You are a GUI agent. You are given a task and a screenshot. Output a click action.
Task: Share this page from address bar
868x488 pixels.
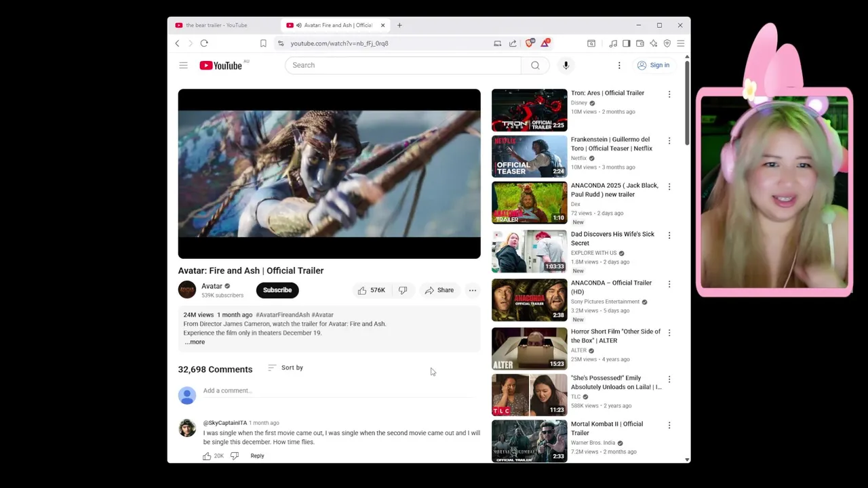tap(513, 43)
